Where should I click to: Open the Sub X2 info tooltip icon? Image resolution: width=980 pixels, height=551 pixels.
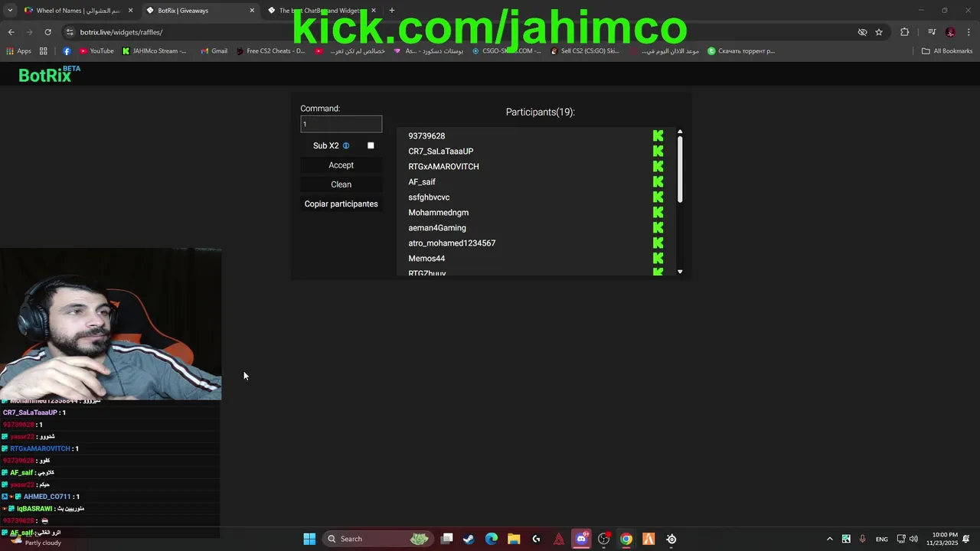click(x=346, y=145)
